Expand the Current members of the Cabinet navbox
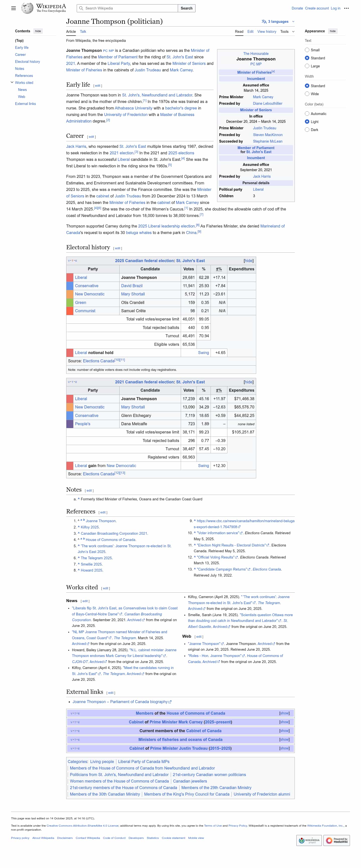 coord(285,730)
